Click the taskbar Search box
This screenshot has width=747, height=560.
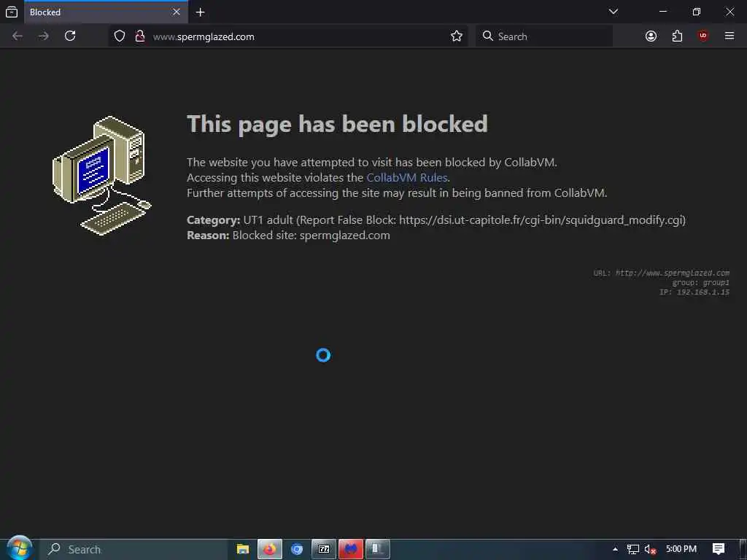(x=133, y=550)
